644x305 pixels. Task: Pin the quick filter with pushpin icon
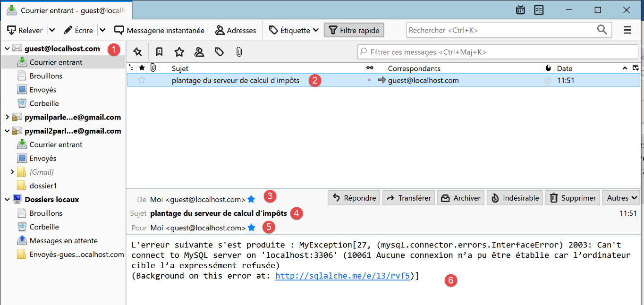(x=137, y=52)
